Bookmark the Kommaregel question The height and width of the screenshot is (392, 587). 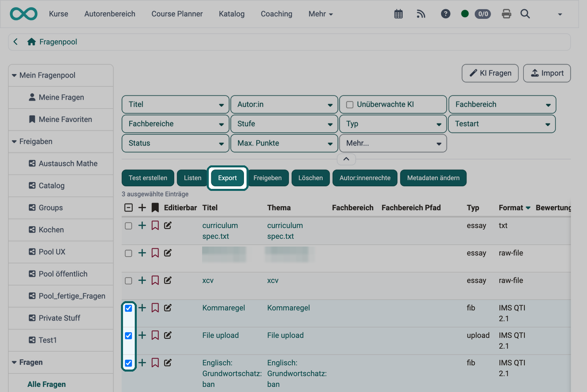pos(155,308)
